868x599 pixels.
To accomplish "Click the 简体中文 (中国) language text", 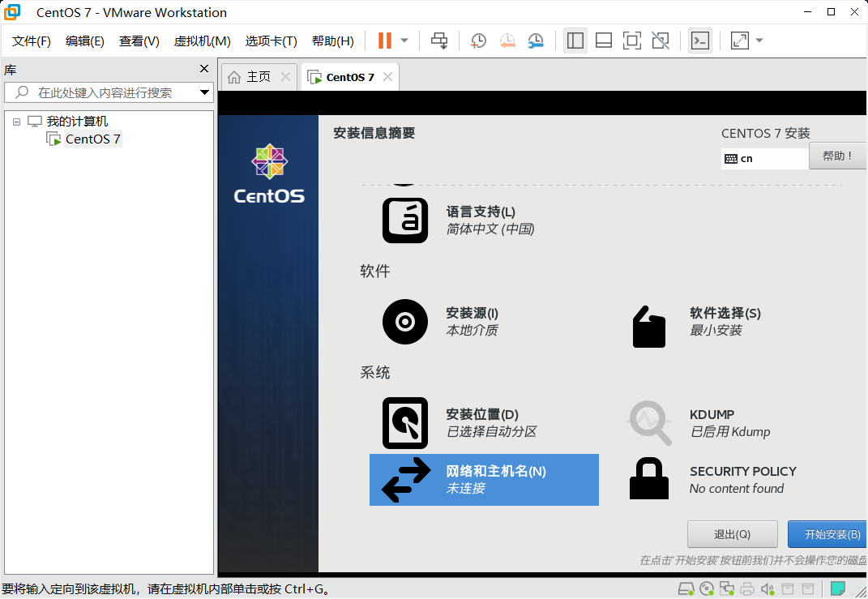I will click(x=490, y=229).
